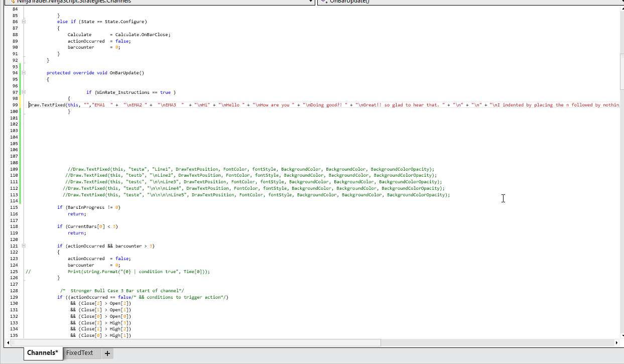Click 'Stronger Bull Case 3 Bar' comment

[x=122, y=291]
